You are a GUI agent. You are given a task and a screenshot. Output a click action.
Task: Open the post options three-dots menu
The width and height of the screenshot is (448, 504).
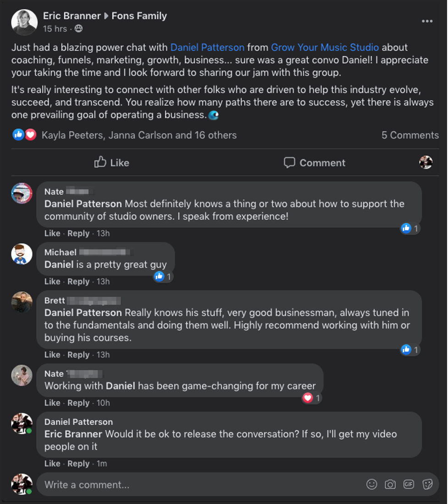point(427,22)
